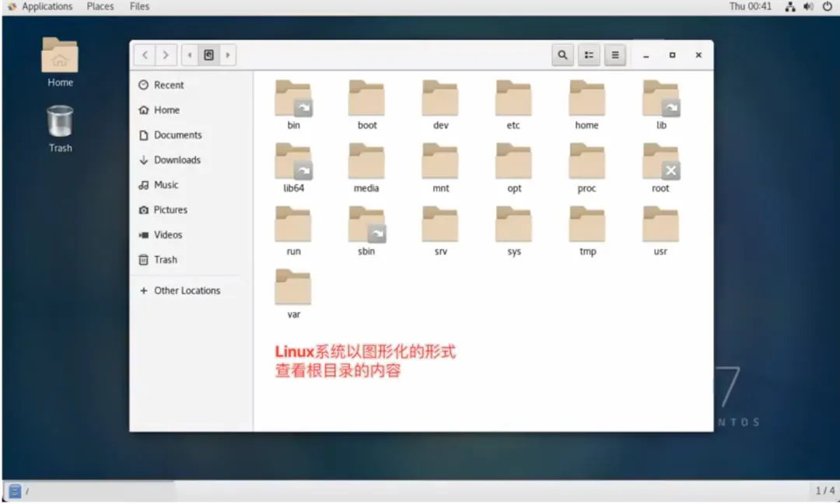Screen dimensions: 840x504
Task: Open Music in the sidebar
Action: click(x=191, y=185)
